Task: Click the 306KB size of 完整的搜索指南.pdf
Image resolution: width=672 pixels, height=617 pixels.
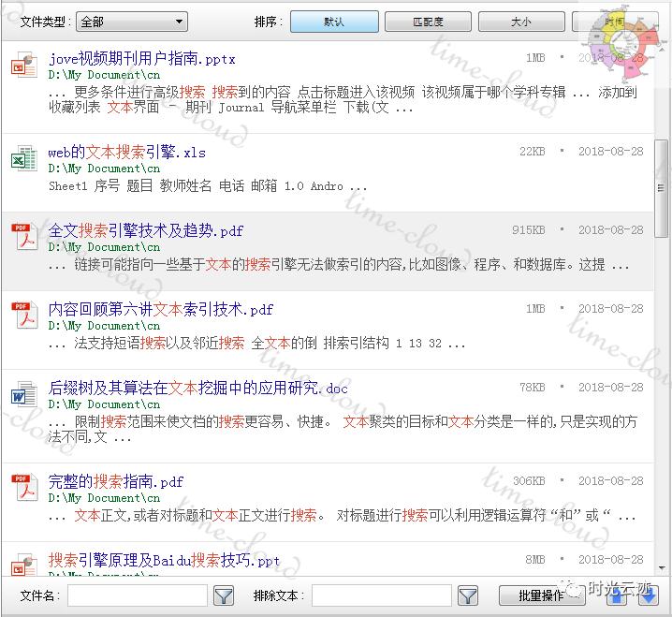Action: click(529, 481)
